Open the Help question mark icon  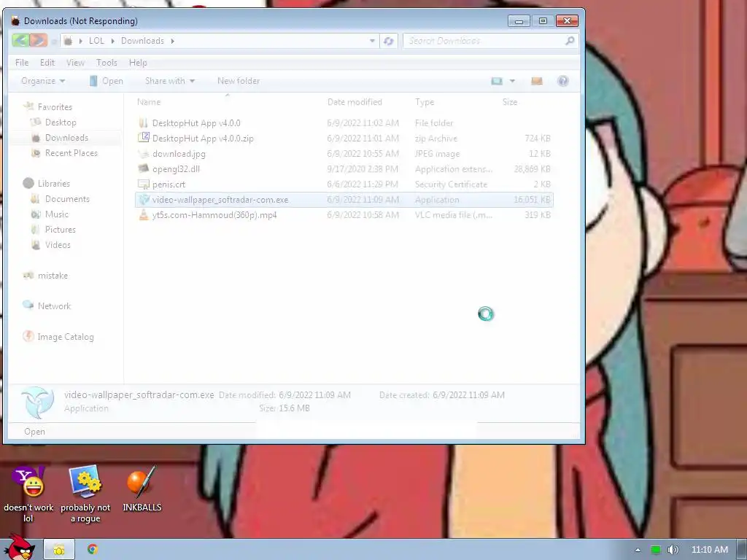pos(562,81)
